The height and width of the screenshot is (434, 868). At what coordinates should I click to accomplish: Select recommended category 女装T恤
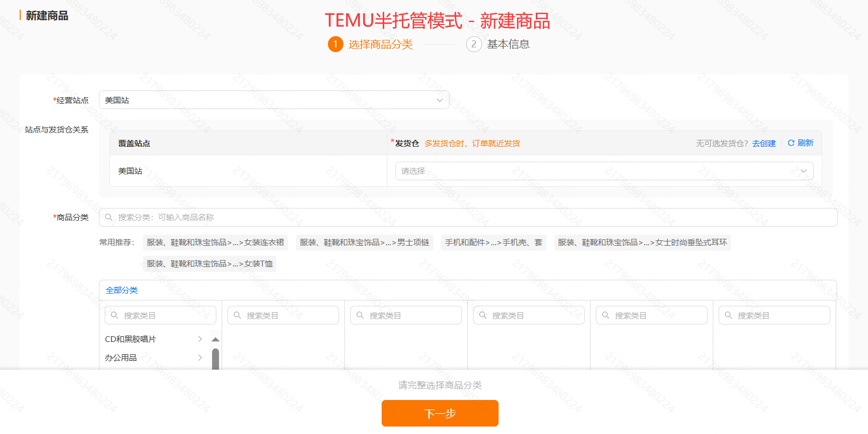(209, 264)
